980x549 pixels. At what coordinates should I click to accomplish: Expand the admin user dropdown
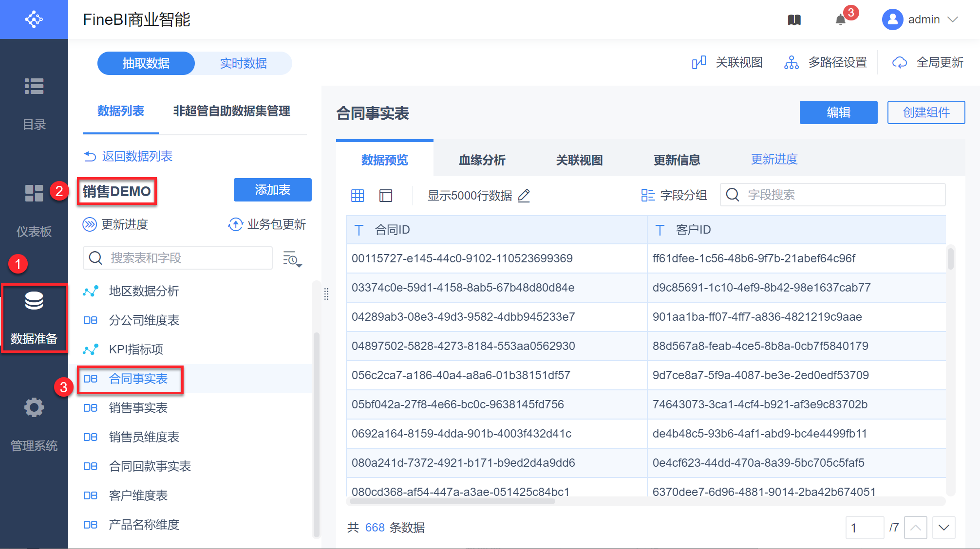click(953, 19)
